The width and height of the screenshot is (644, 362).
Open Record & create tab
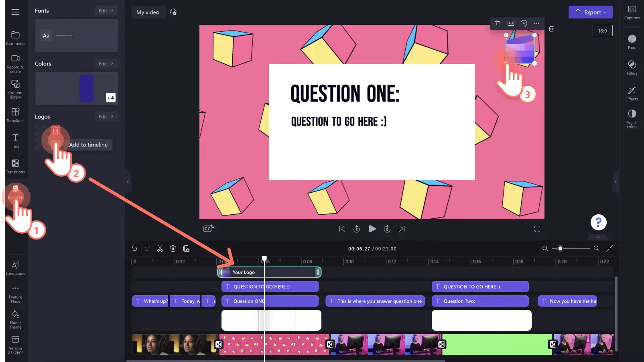[15, 64]
